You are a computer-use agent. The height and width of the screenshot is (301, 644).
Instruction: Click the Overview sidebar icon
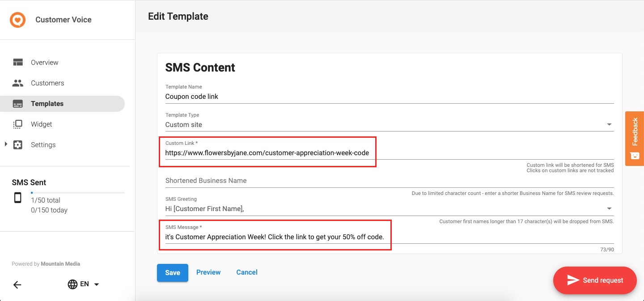pos(18,62)
